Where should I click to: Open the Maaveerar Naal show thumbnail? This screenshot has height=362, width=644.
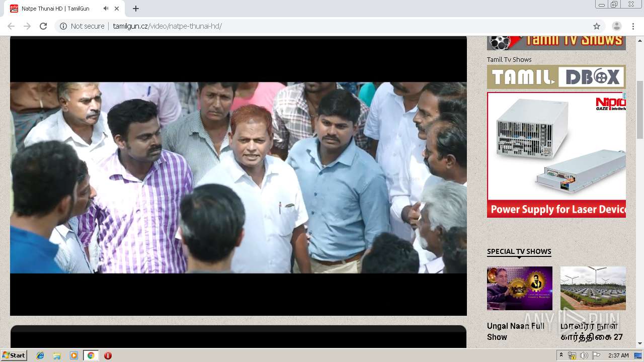(593, 288)
